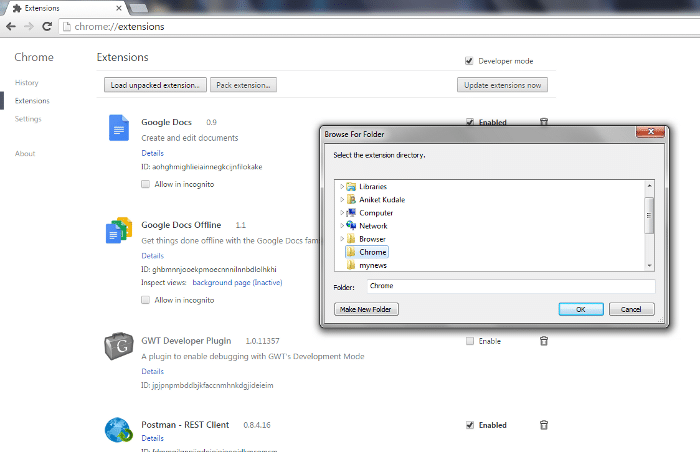
Task: Click the folder tree scrollbar thumb
Action: pos(650,215)
